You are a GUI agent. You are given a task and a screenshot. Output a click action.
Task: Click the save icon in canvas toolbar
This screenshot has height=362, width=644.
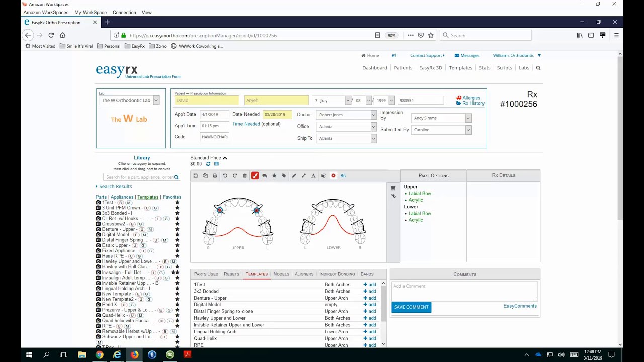[196, 176]
